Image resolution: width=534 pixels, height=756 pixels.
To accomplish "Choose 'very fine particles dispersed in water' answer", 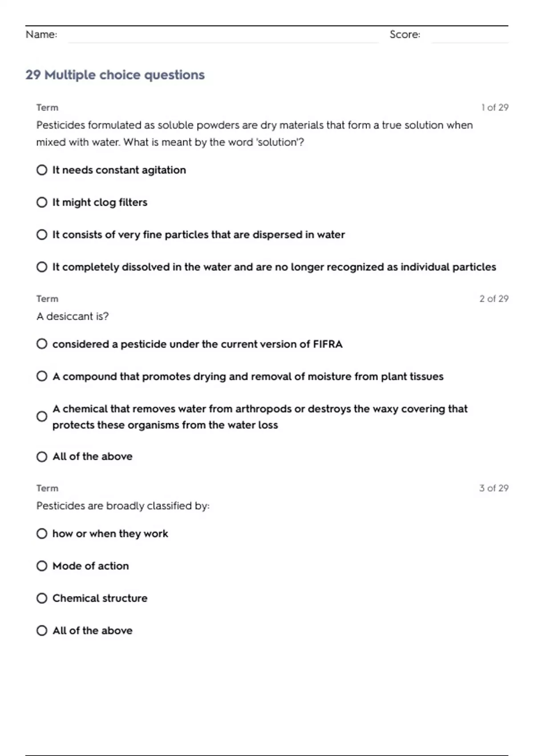I will coord(42,234).
